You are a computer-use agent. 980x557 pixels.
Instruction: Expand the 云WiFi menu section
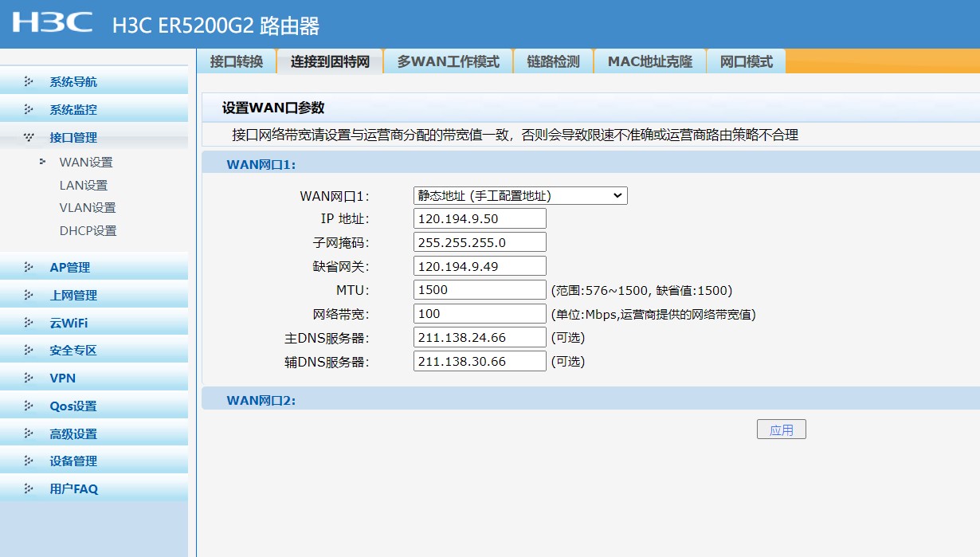tap(94, 323)
